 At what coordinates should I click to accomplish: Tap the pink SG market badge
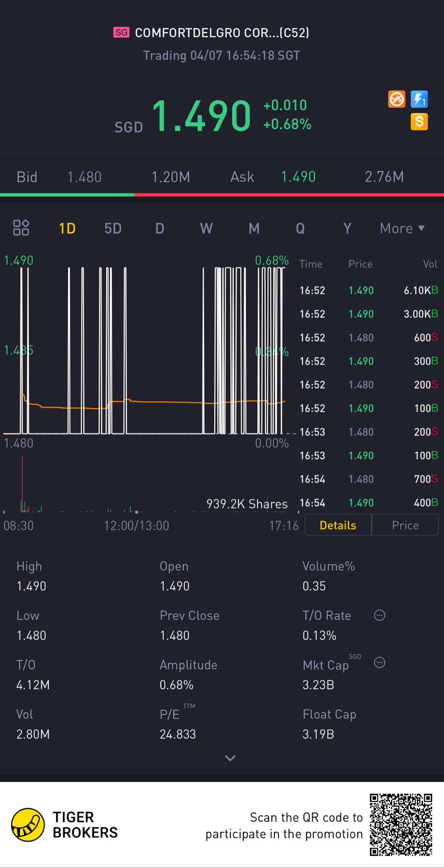tap(121, 32)
